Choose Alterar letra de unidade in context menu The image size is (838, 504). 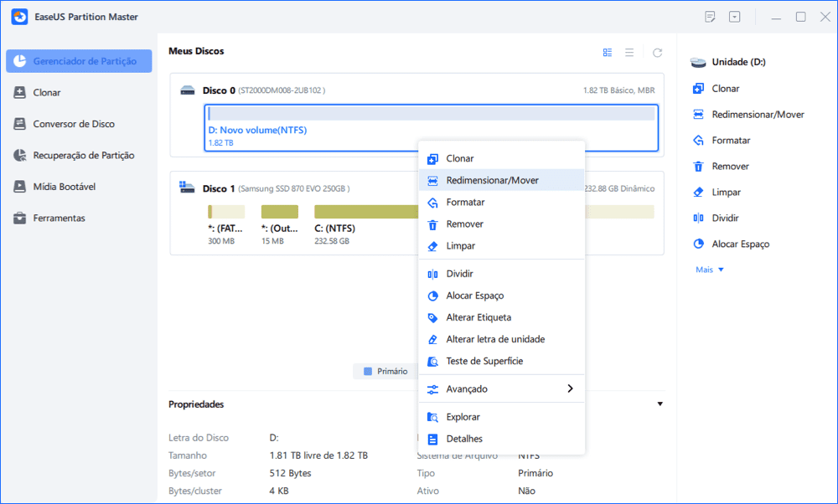coord(502,340)
